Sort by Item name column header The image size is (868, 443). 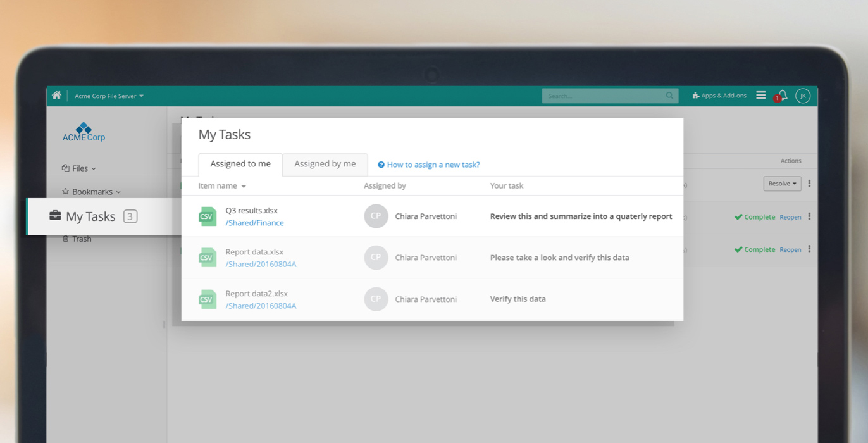221,186
